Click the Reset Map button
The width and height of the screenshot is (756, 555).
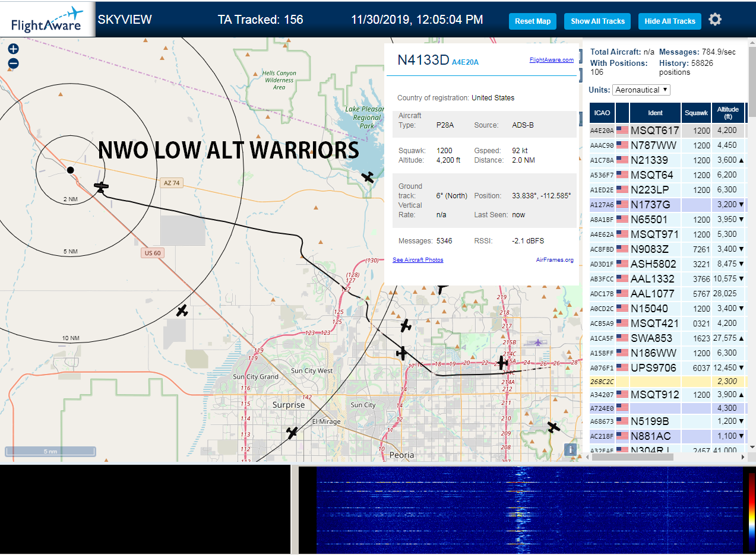point(533,21)
